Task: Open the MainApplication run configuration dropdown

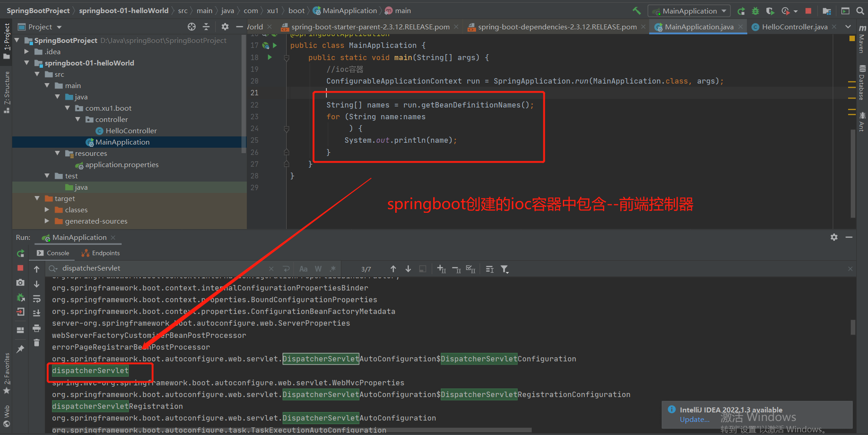Action: tap(689, 11)
